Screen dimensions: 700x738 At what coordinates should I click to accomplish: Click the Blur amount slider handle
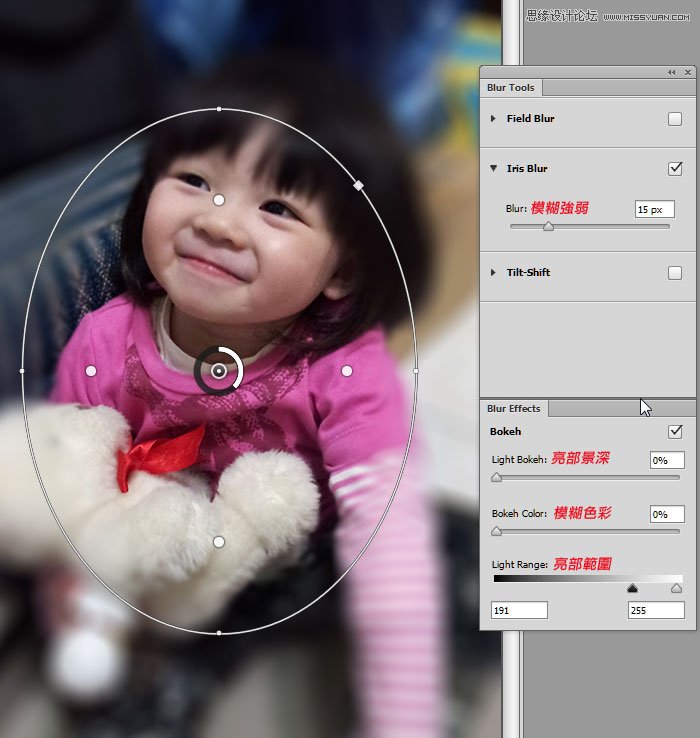tap(548, 227)
